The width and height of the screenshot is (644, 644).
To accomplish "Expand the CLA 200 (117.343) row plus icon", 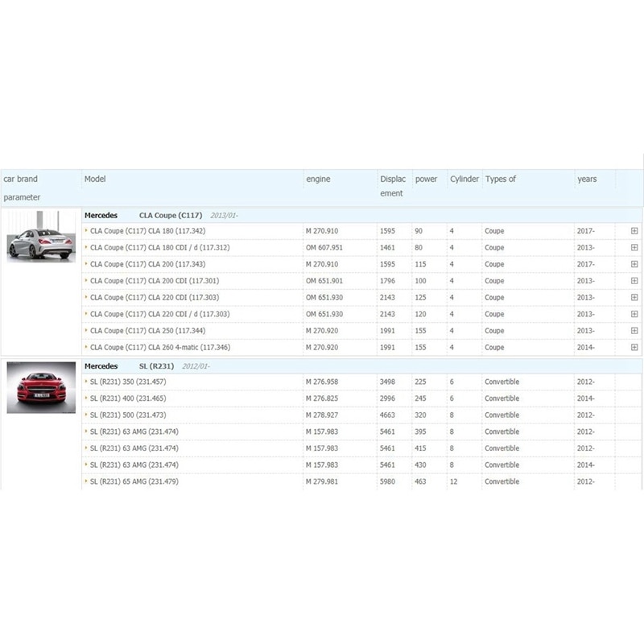I will [x=634, y=264].
